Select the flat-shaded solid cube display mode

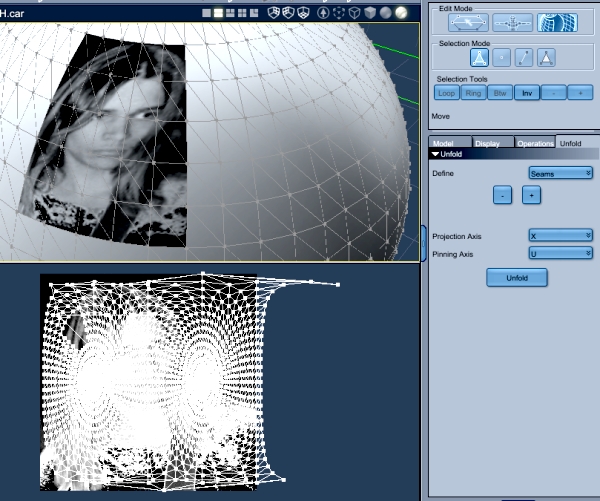[370, 13]
